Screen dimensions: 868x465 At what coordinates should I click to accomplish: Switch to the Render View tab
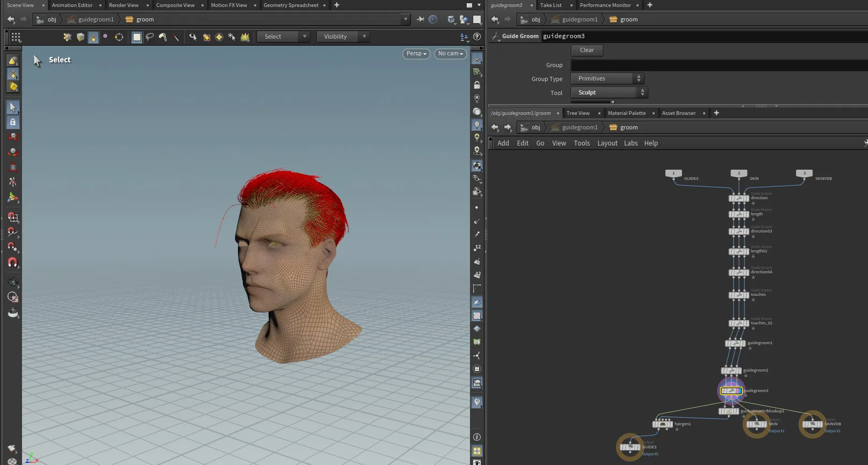click(124, 5)
